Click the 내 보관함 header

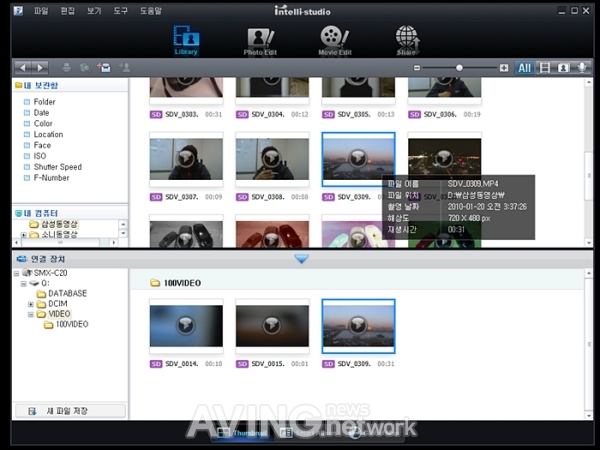[41, 85]
